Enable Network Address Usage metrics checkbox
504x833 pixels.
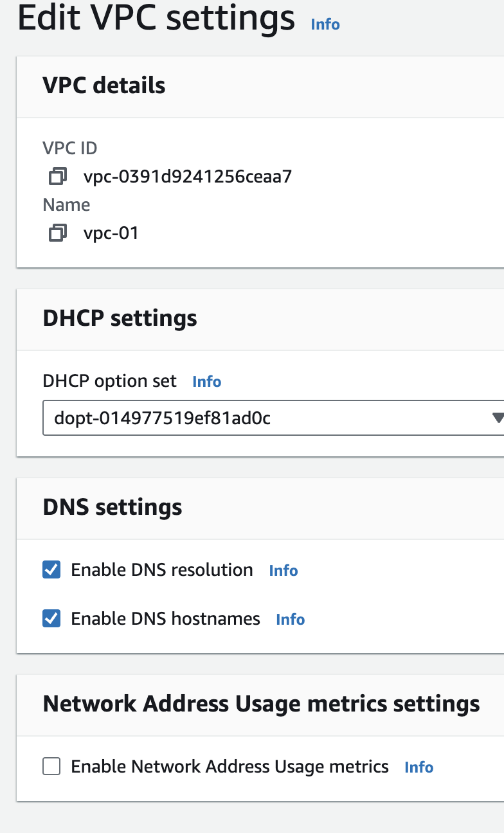51,767
